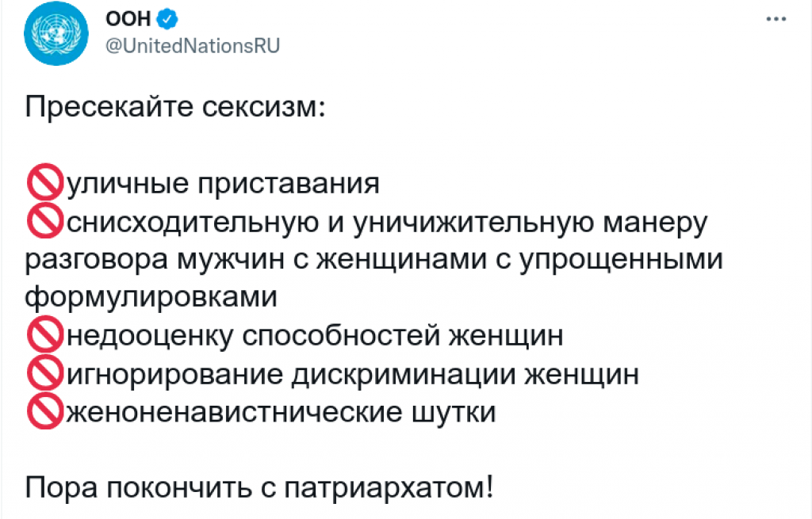Select the 'уличные приставания' text line

point(223,184)
